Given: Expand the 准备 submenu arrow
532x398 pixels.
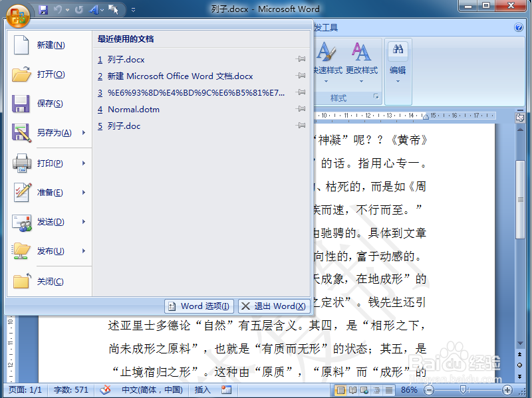Looking at the screenshot, I should click(84, 193).
